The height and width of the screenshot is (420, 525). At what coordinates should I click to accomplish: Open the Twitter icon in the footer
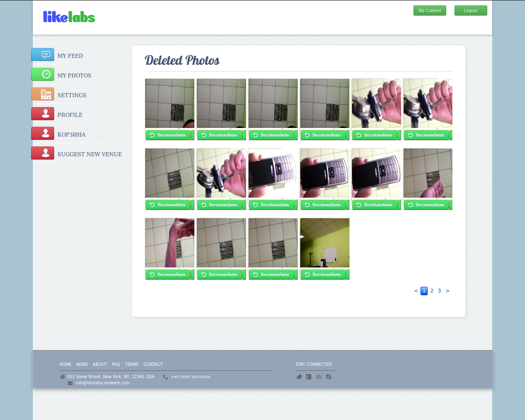coord(299,377)
